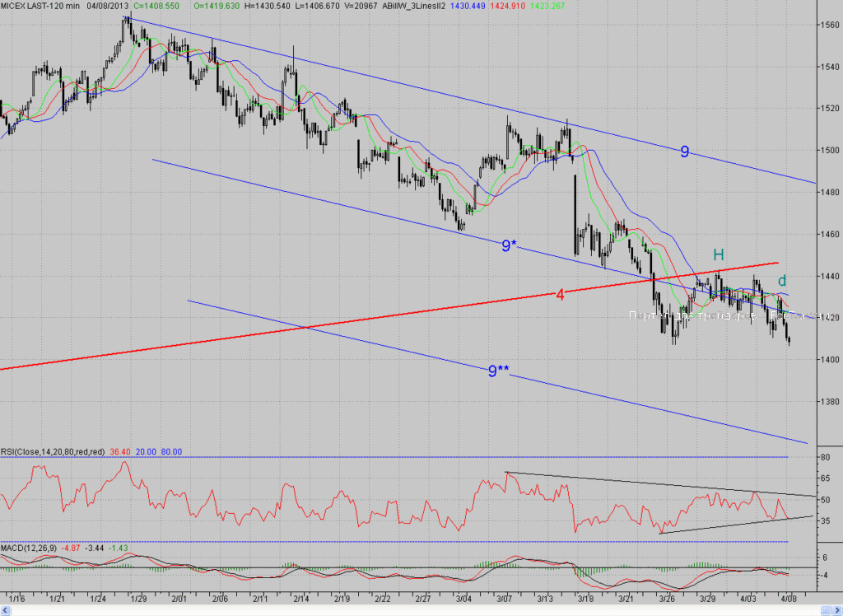Image resolution: width=843 pixels, height=616 pixels.
Task: Click the RSI(Close,14,20,80,red,red) indicator title
Action: 53,452
